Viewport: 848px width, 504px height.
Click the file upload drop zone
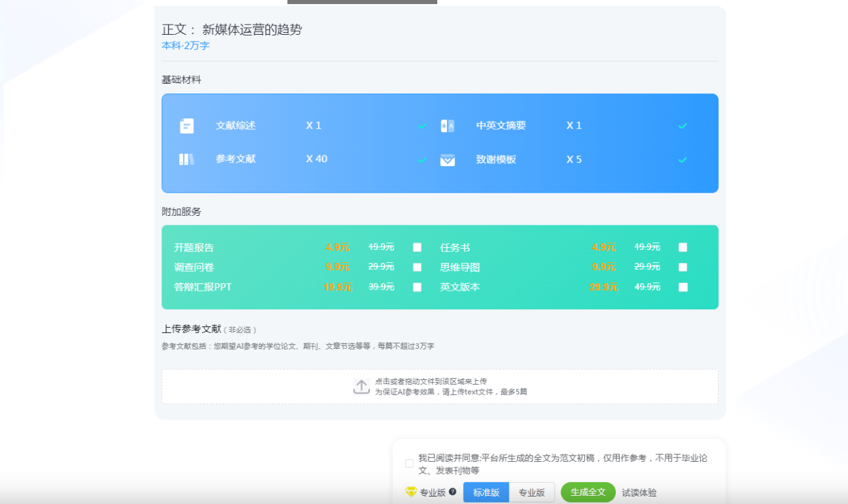(x=439, y=386)
